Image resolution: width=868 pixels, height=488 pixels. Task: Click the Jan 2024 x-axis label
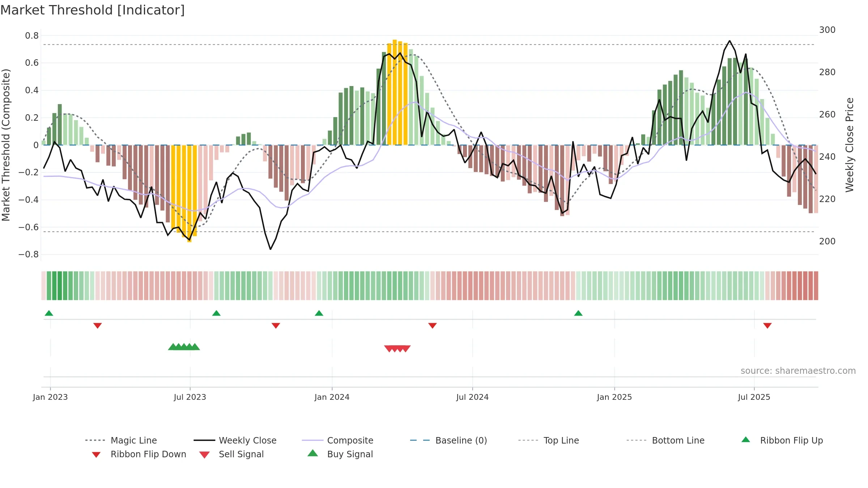point(332,397)
